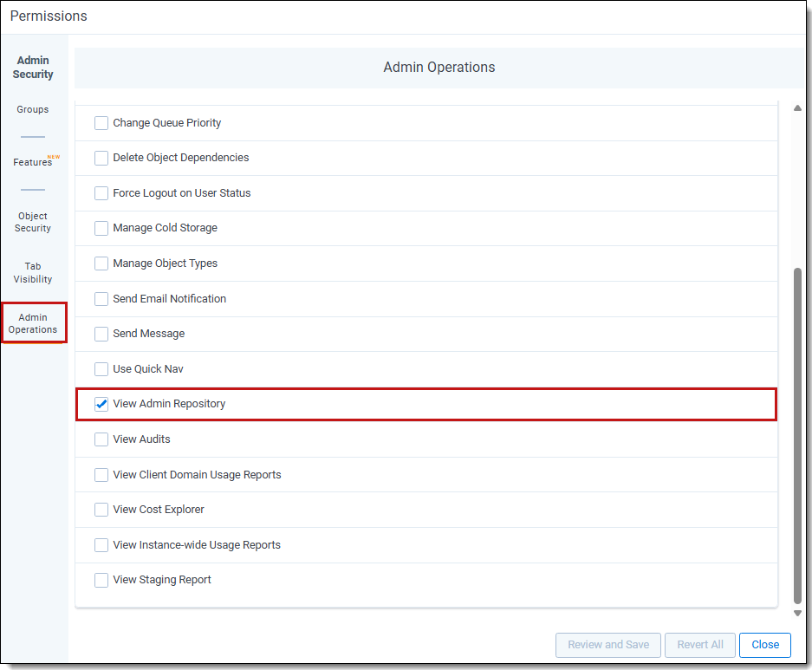
Task: Enable View Cost Explorer checkbox
Action: pyautogui.click(x=101, y=510)
